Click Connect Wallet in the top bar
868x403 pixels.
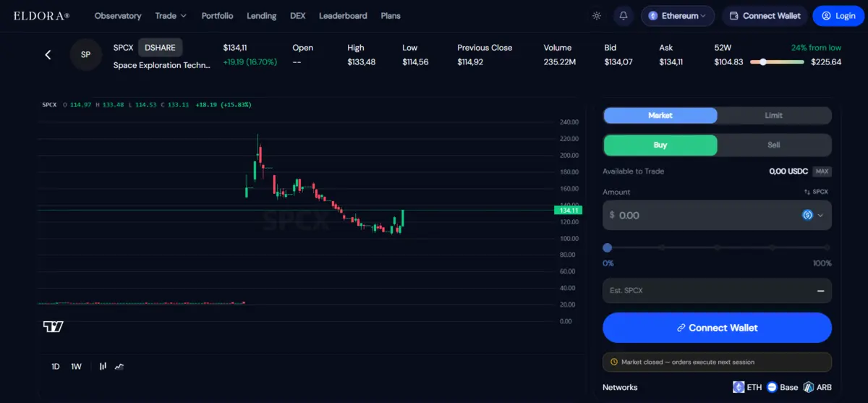(765, 16)
